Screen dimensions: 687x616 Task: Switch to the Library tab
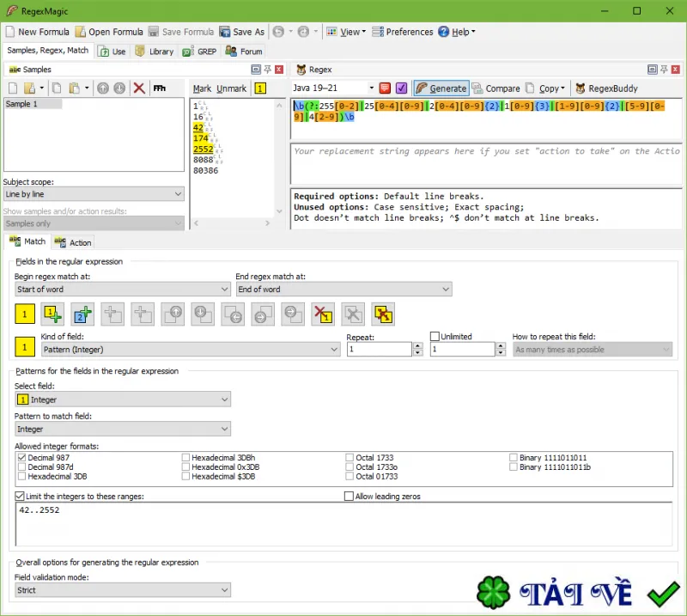pos(155,52)
